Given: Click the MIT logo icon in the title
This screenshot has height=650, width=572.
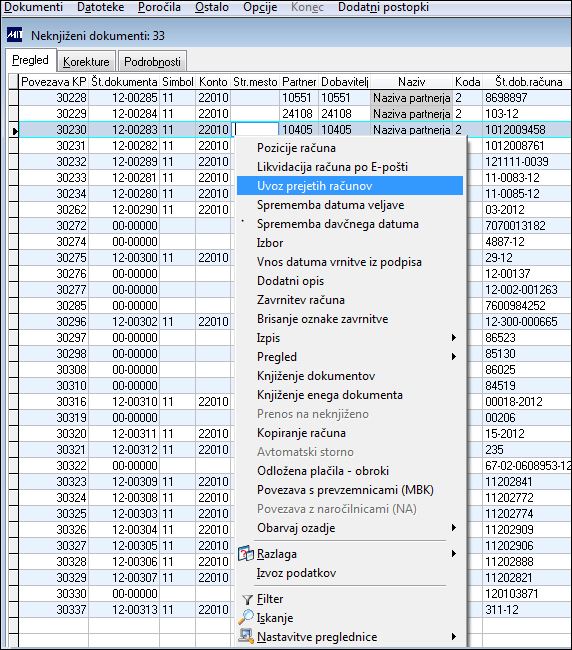Looking at the screenshot, I should [15, 35].
